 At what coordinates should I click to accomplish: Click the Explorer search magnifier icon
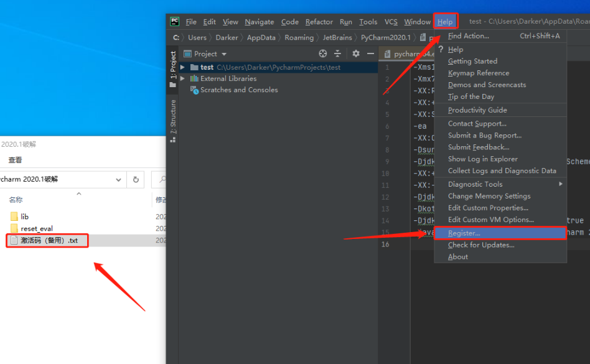click(162, 179)
